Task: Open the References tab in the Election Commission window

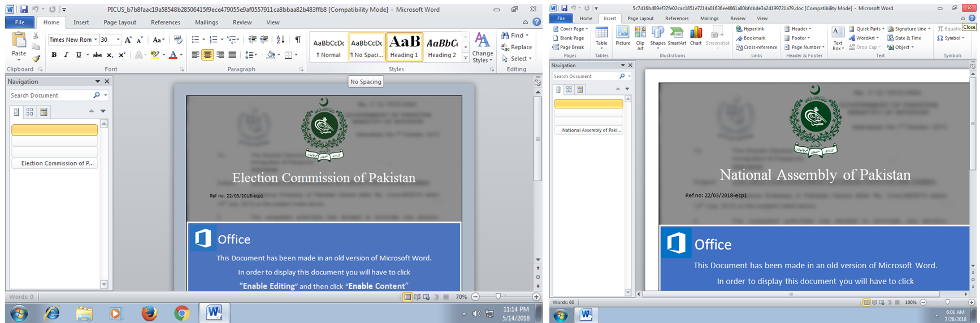Action: [166, 23]
